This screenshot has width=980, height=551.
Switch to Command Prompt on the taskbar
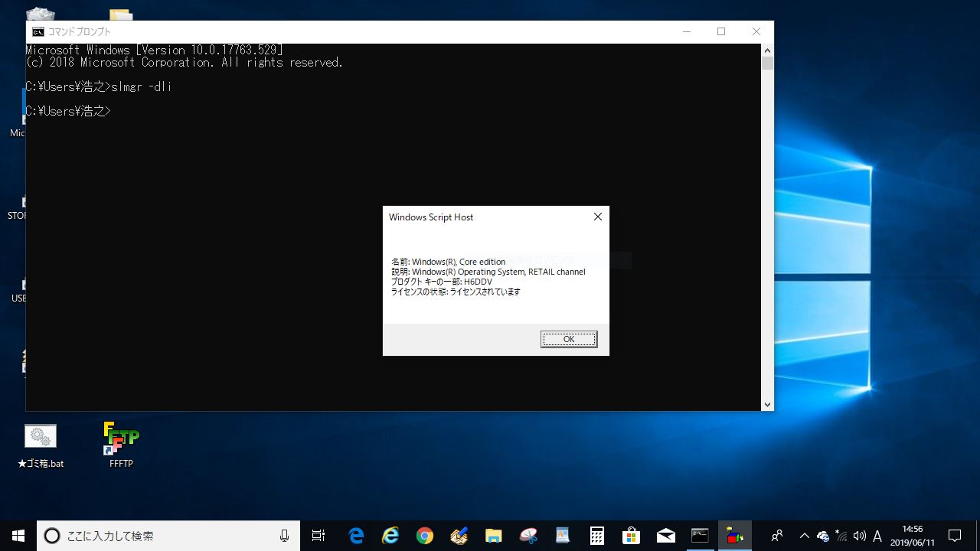[701, 536]
